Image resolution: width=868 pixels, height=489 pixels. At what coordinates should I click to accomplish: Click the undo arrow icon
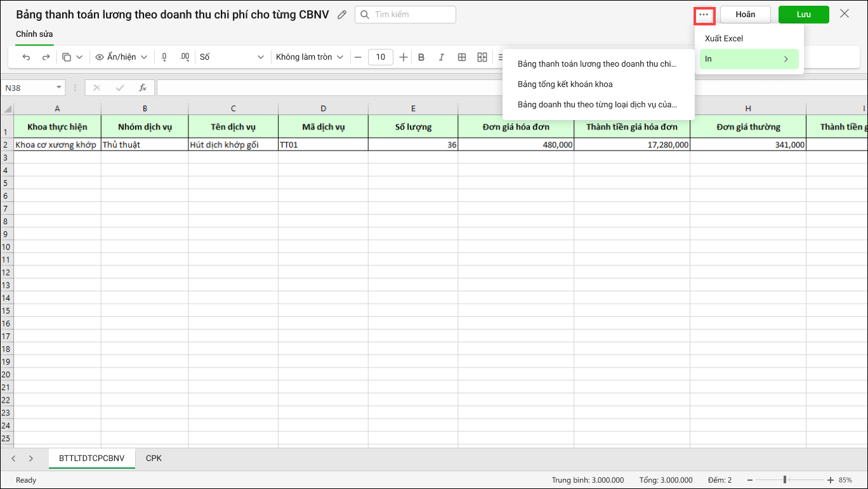[26, 57]
